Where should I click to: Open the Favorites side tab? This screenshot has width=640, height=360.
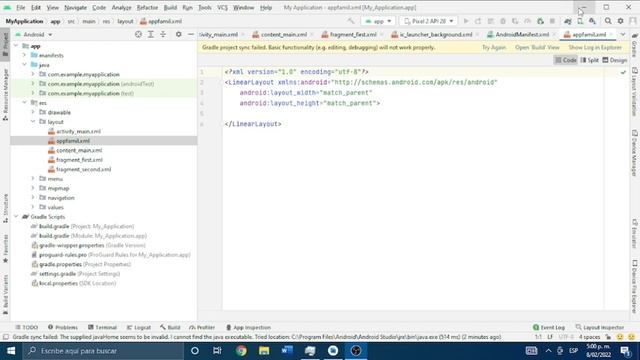[x=5, y=249]
